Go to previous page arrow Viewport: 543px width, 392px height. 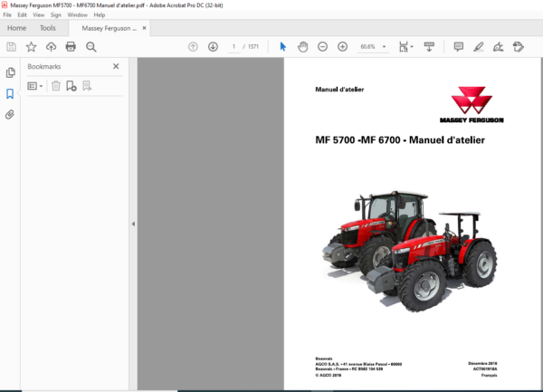point(193,47)
